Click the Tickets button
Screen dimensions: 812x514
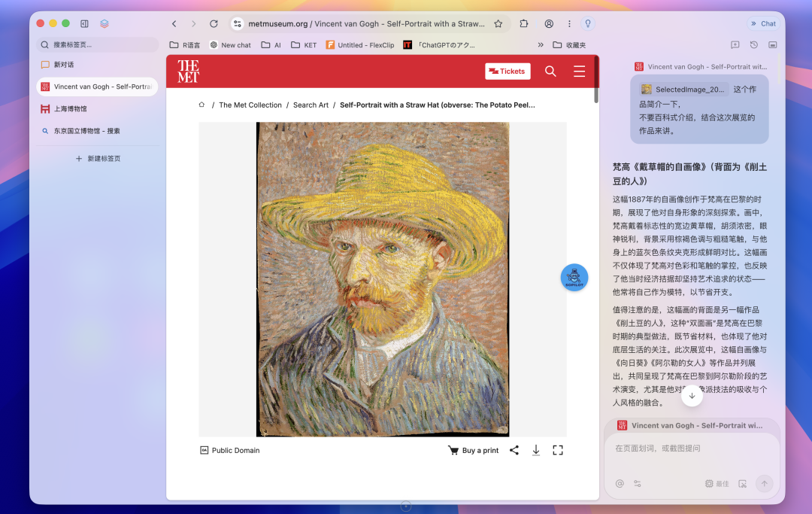(x=507, y=71)
